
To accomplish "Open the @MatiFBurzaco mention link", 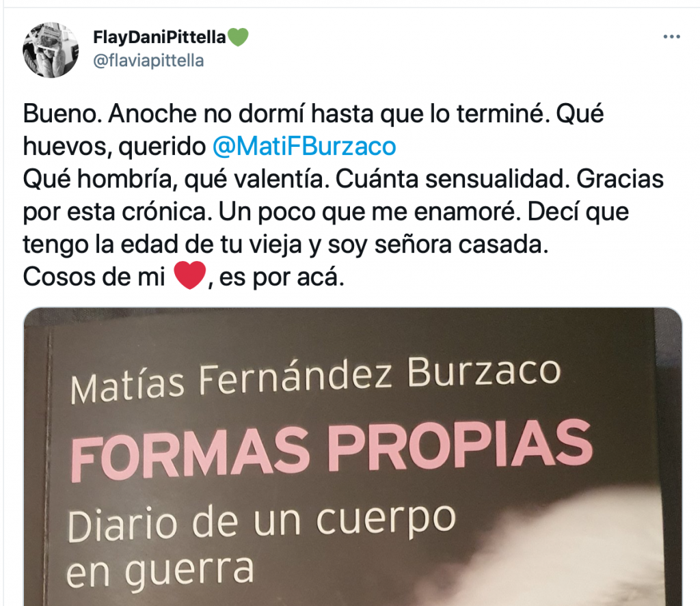I will coord(304,146).
